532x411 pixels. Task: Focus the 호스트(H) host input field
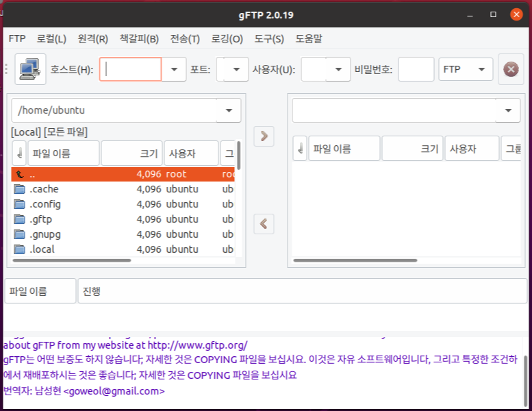pyautogui.click(x=130, y=69)
